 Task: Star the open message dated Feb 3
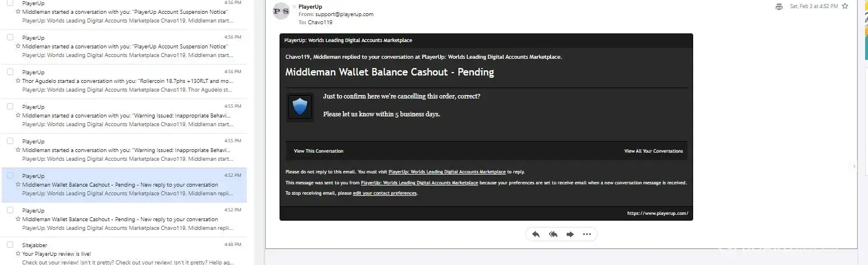(844, 6)
